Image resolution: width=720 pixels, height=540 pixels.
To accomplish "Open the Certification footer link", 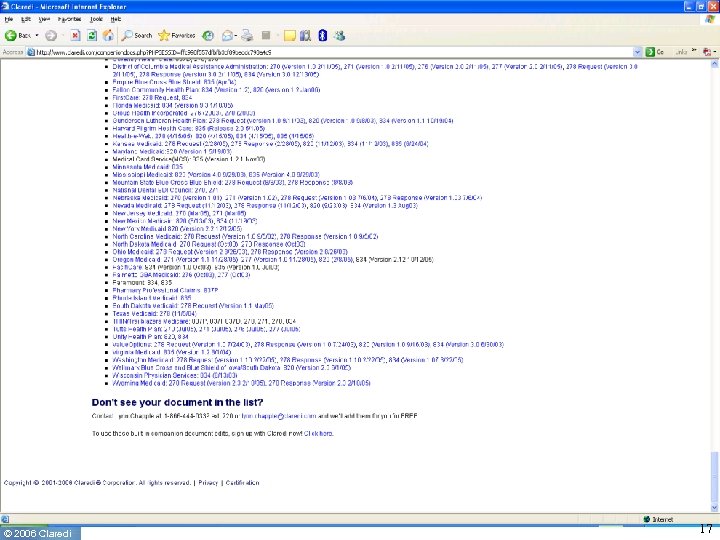I will point(242,483).
